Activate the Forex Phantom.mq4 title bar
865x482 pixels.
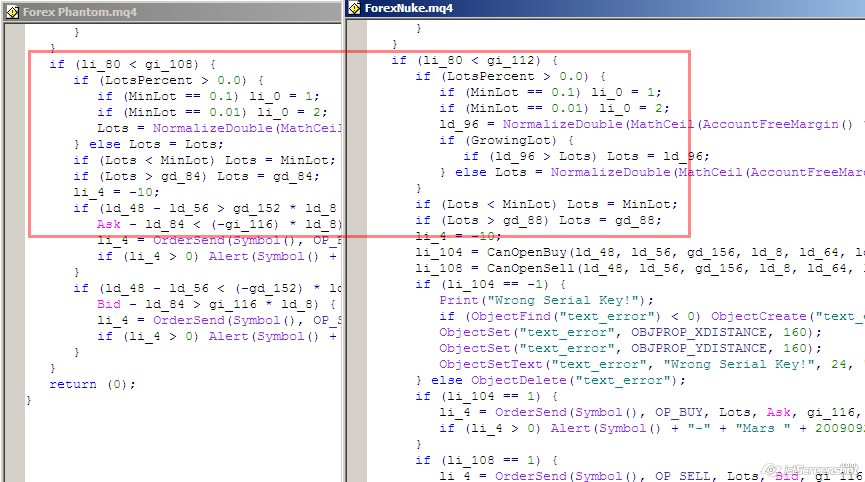coord(173,12)
